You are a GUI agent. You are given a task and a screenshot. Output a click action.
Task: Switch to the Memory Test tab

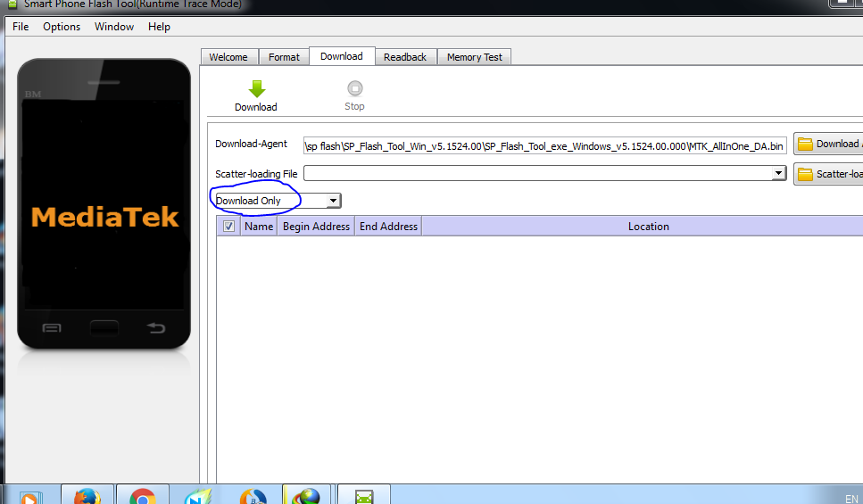tap(475, 57)
